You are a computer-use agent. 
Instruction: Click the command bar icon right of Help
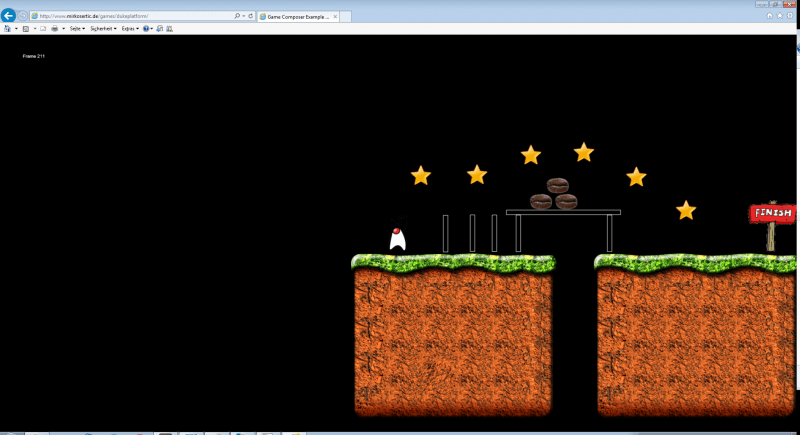point(160,29)
